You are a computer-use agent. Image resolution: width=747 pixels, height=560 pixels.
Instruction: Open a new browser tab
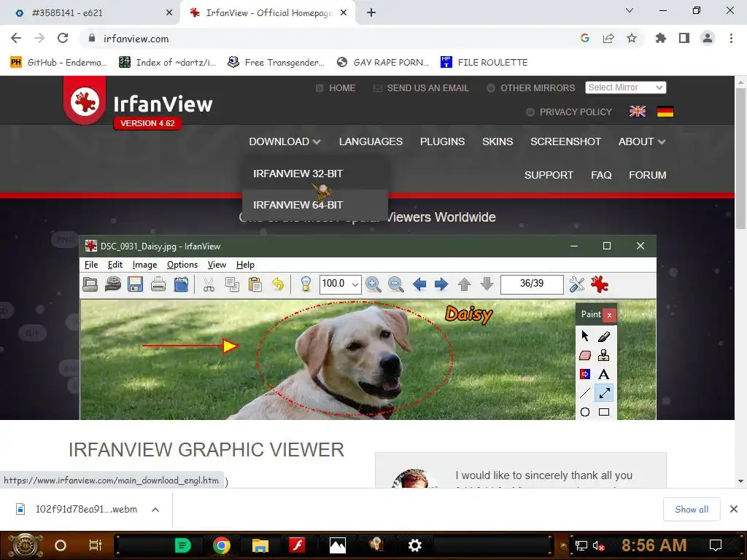pyautogui.click(x=371, y=12)
